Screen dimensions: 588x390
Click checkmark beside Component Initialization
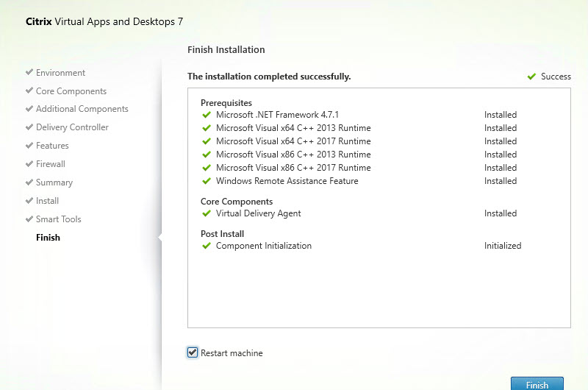(207, 246)
